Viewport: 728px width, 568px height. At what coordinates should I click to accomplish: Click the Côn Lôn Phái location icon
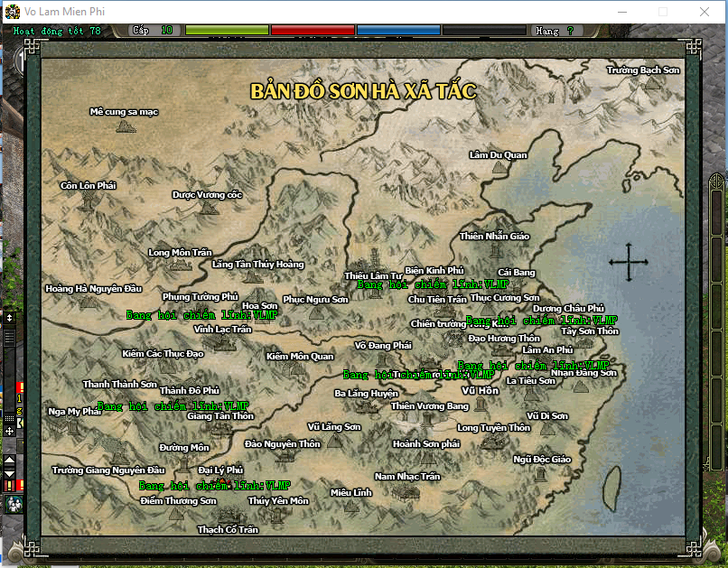coord(89,200)
